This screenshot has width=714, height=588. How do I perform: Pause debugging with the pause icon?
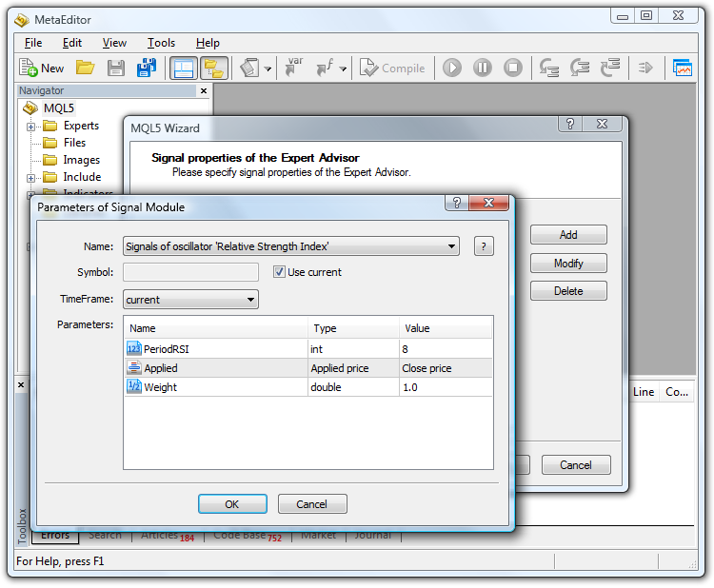[483, 68]
